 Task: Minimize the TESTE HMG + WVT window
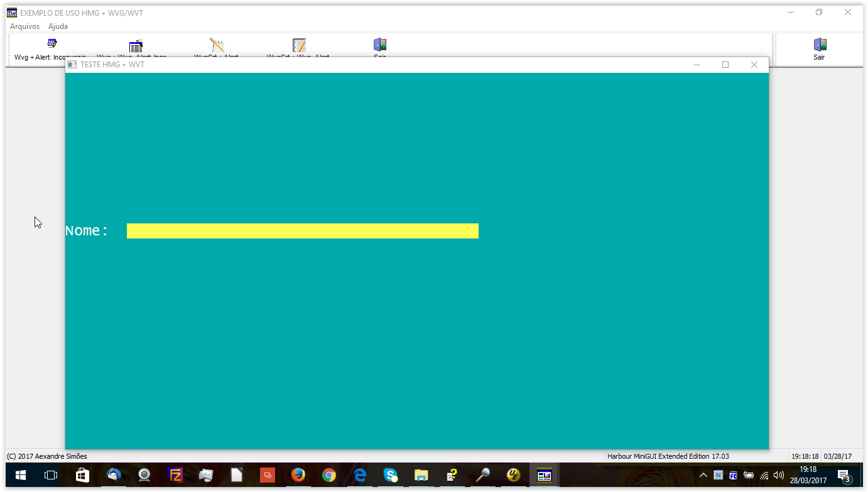pyautogui.click(x=697, y=65)
